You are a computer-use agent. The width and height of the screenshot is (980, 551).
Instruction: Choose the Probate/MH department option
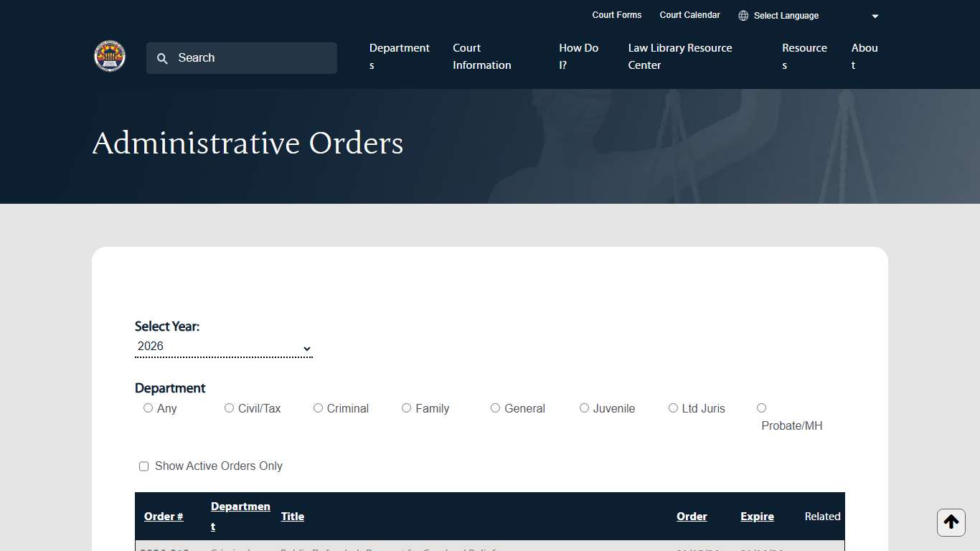point(761,408)
